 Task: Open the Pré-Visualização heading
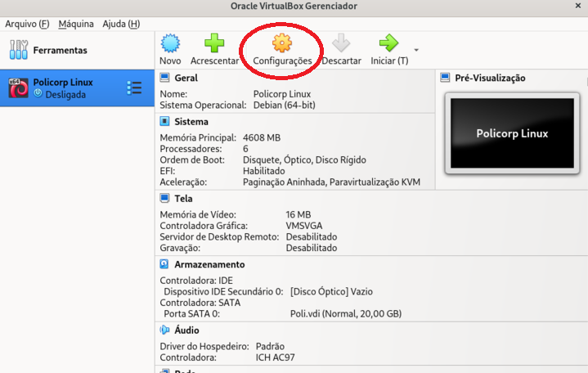(x=490, y=78)
